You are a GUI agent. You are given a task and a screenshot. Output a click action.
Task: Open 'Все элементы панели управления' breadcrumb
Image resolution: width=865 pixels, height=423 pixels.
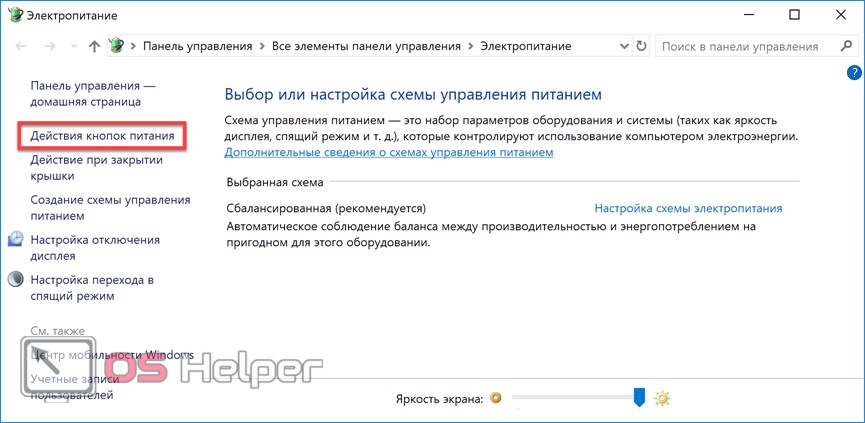[366, 46]
